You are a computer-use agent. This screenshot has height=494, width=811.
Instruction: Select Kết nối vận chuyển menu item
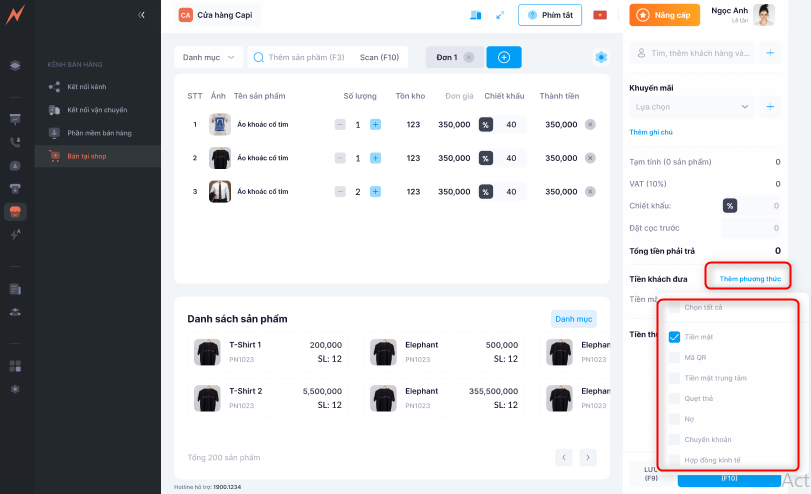coord(97,110)
